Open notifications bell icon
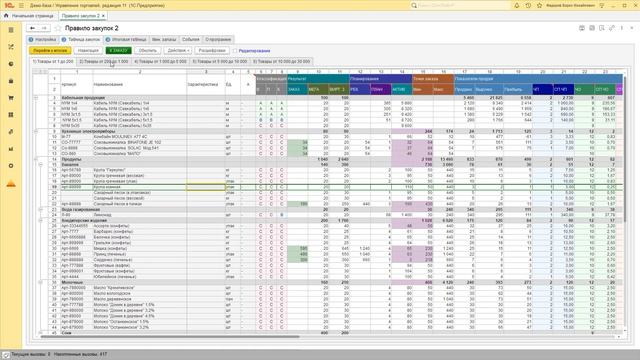Image resolution: width=640 pixels, height=360 pixels. [x=517, y=5]
